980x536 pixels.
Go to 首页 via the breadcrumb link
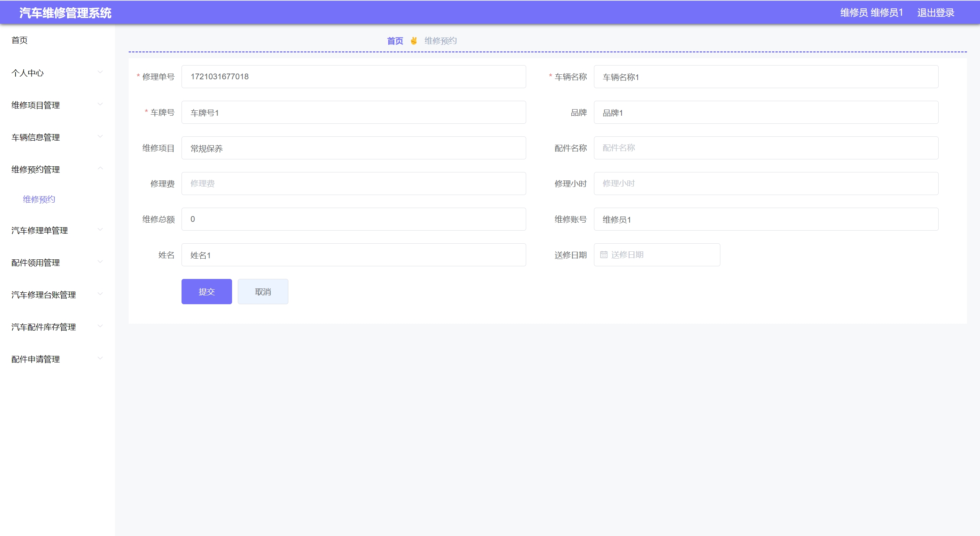[395, 41]
